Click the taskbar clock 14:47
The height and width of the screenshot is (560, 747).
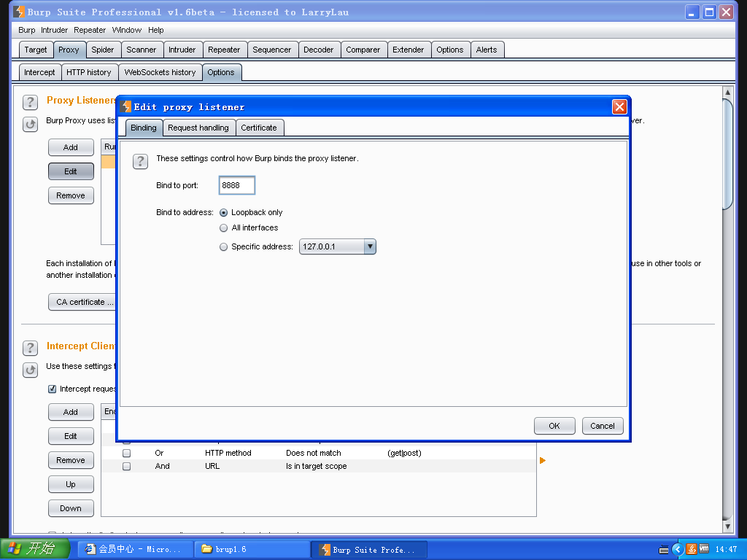(x=726, y=550)
